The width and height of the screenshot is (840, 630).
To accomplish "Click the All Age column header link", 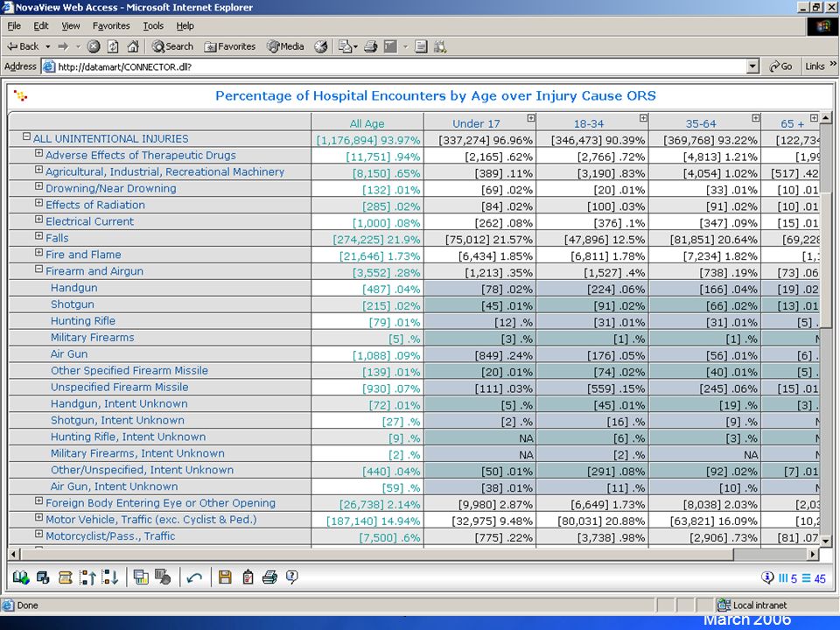I will pyautogui.click(x=367, y=123).
